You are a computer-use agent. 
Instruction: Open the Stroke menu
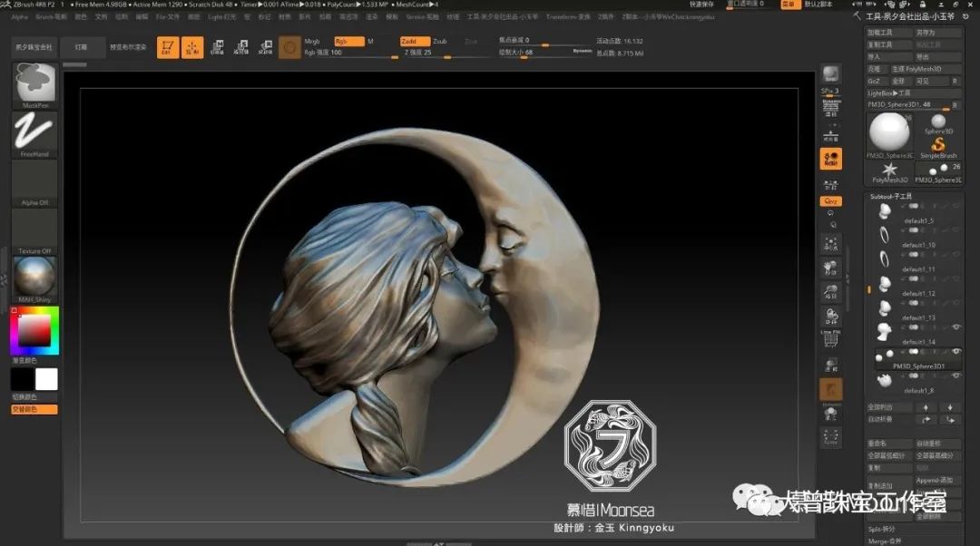pos(423,17)
